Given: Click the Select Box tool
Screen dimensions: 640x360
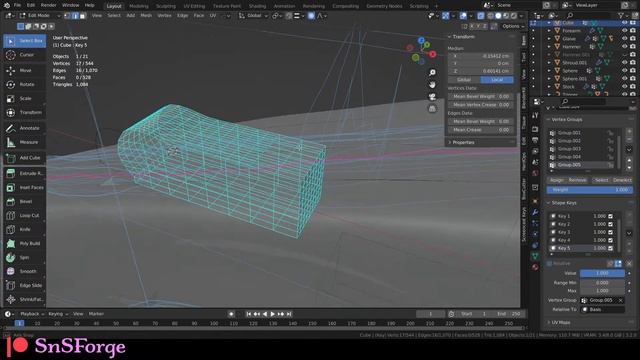Looking at the screenshot, I should (x=24, y=41).
